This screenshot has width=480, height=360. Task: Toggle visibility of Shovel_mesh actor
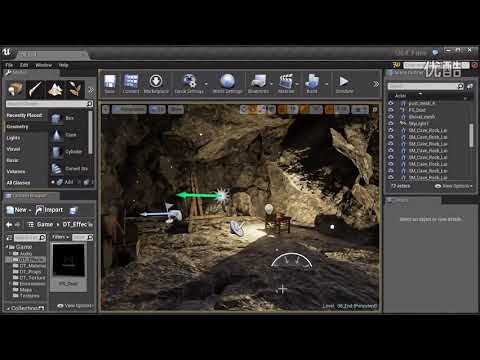[x=391, y=117]
